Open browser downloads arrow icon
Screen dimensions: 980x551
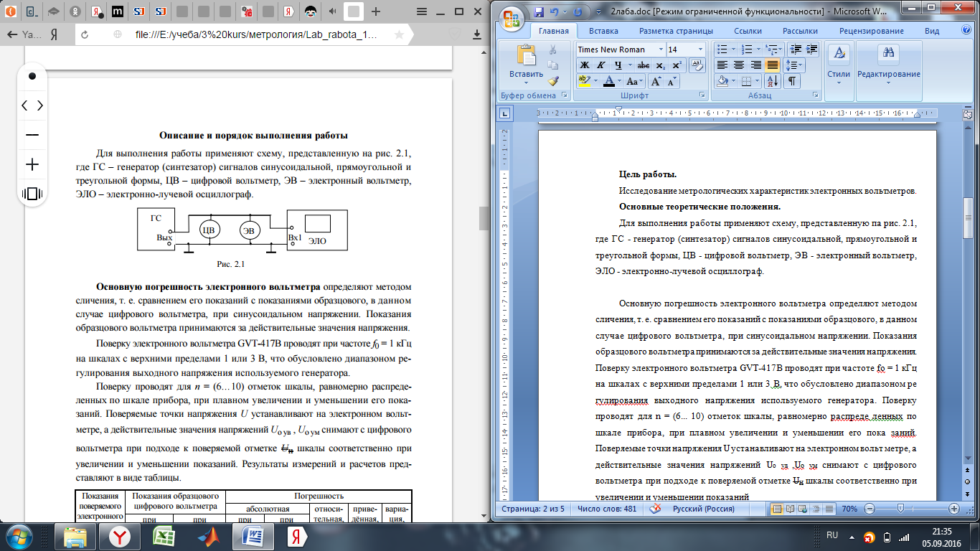(x=477, y=34)
